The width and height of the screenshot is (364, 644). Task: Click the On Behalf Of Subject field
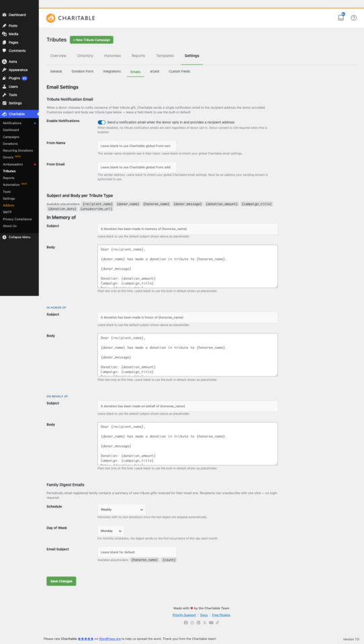187,407
